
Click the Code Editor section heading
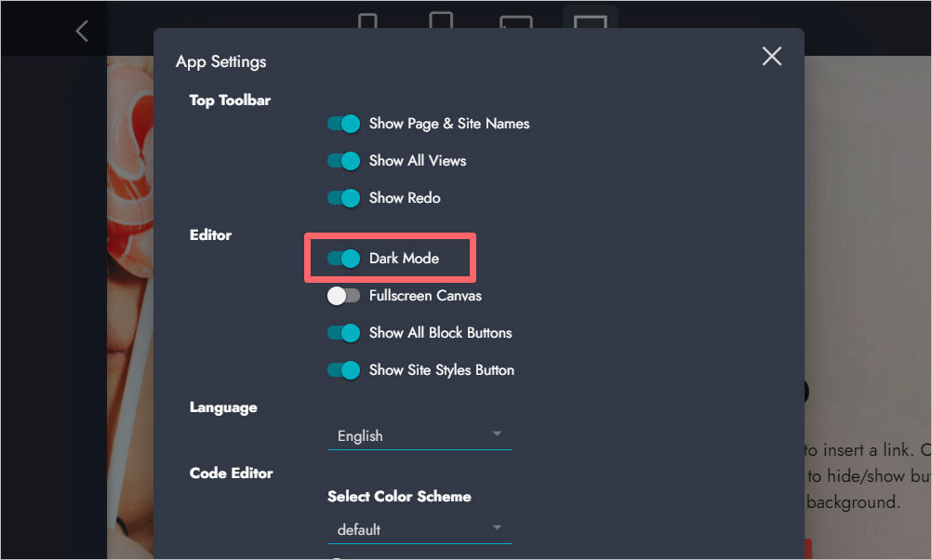[232, 473]
